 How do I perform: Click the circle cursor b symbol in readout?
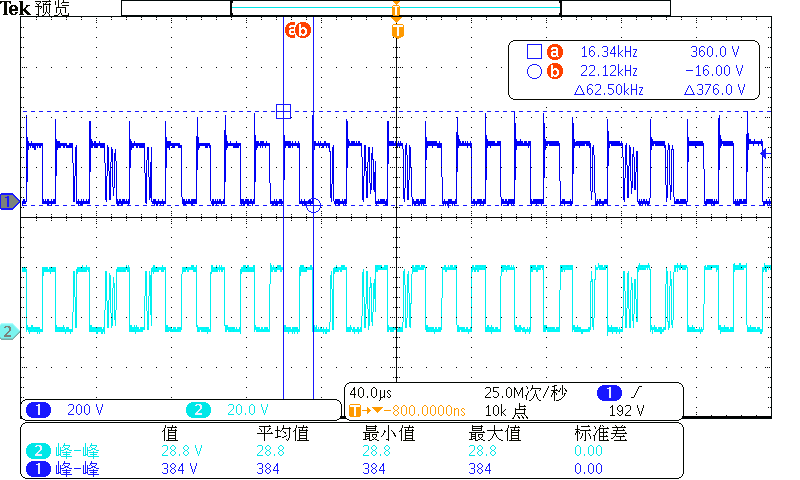point(534,71)
